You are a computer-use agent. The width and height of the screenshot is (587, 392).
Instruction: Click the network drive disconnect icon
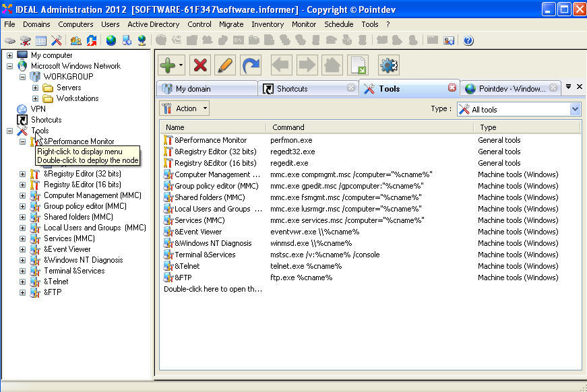pos(26,40)
